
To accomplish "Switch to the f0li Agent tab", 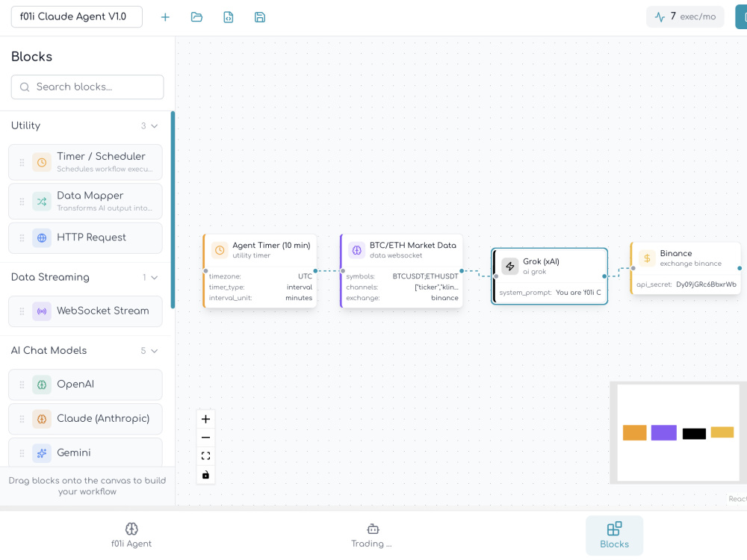I will [131, 535].
